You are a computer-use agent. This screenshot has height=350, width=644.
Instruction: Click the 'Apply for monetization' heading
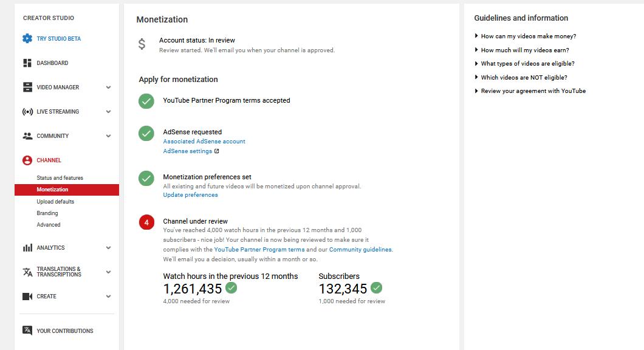point(178,79)
